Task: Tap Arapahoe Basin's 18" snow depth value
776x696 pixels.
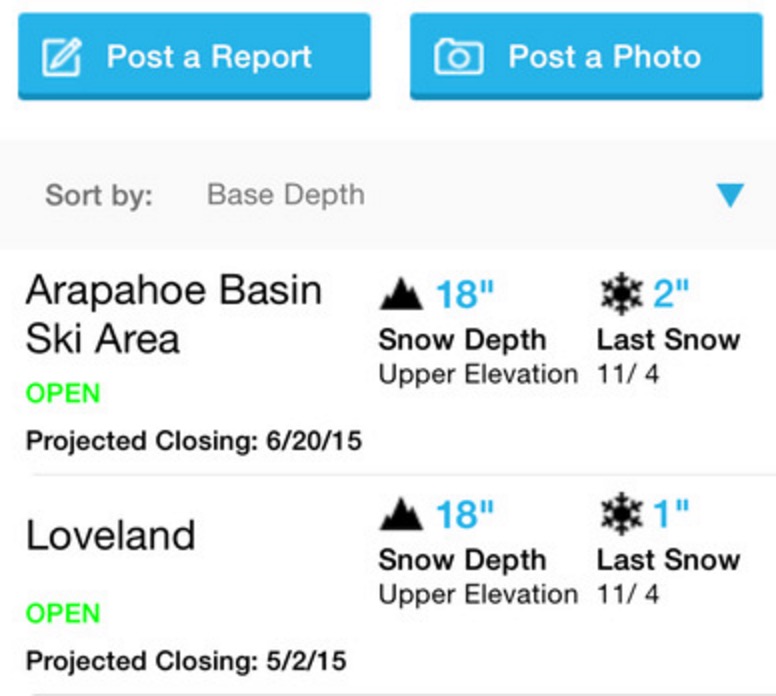Action: pos(465,294)
